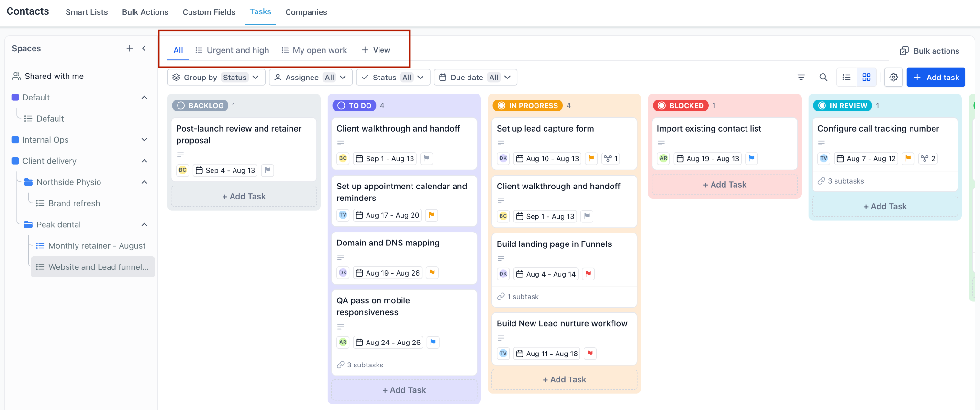This screenshot has height=410, width=980.
Task: Click orange flag on Set up lead capture card
Action: coord(591,158)
